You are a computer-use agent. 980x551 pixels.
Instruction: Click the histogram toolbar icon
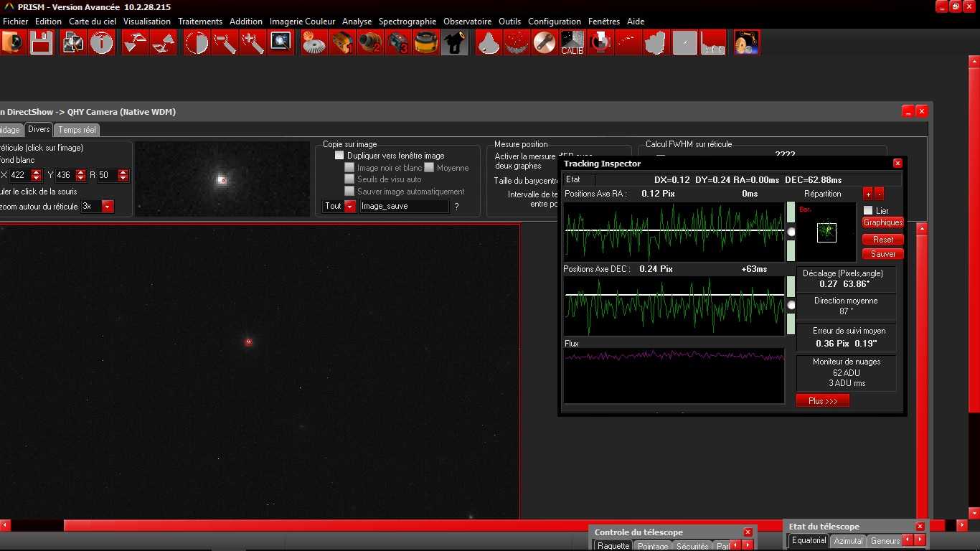click(x=712, y=43)
